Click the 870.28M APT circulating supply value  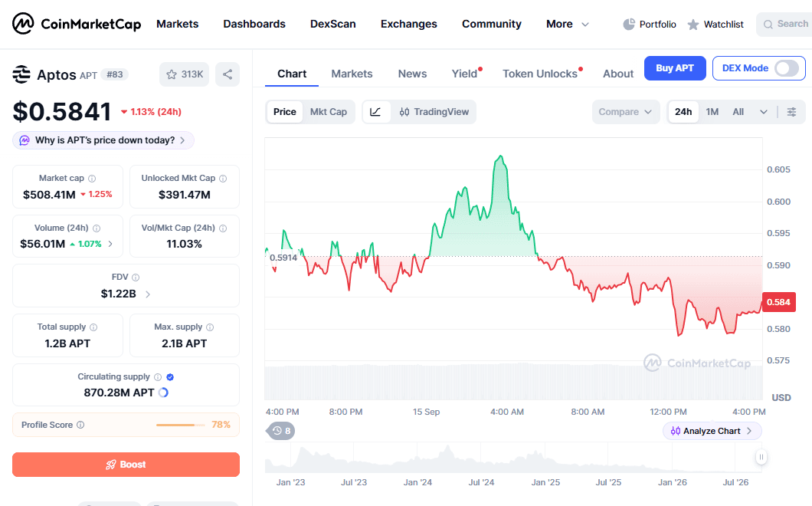[x=119, y=393]
